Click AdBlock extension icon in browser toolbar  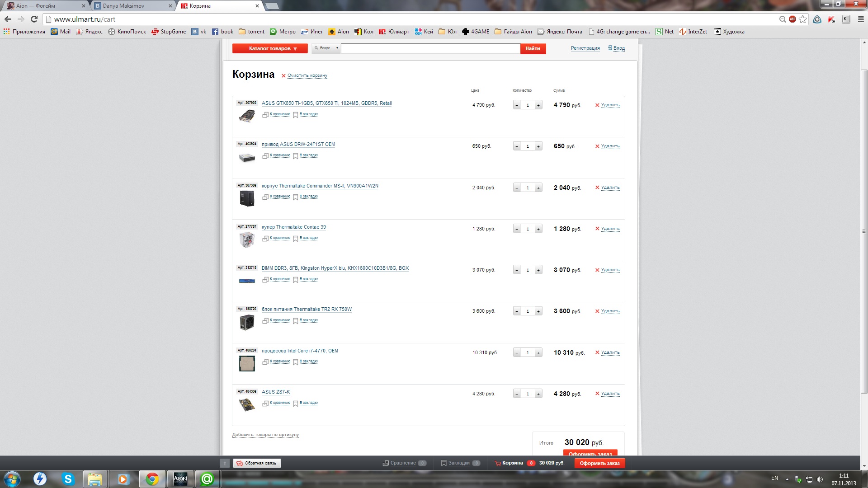click(793, 19)
